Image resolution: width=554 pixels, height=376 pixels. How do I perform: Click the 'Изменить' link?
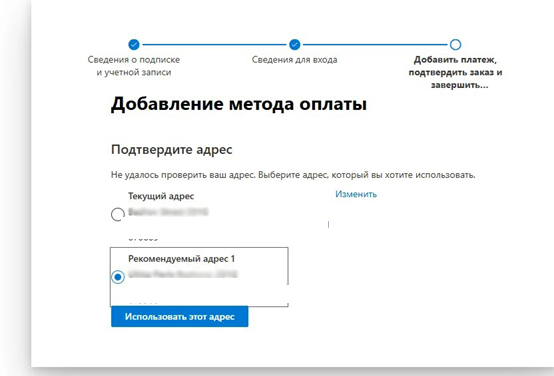tap(356, 194)
